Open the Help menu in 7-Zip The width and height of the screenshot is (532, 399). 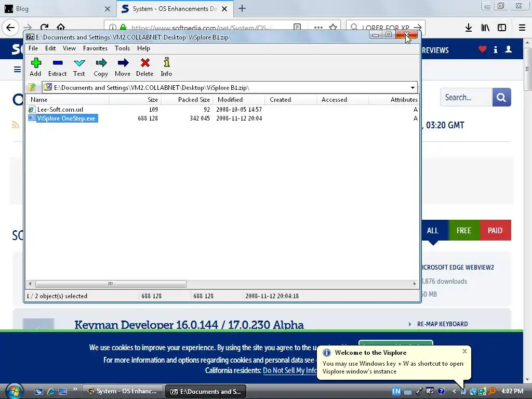tap(143, 48)
